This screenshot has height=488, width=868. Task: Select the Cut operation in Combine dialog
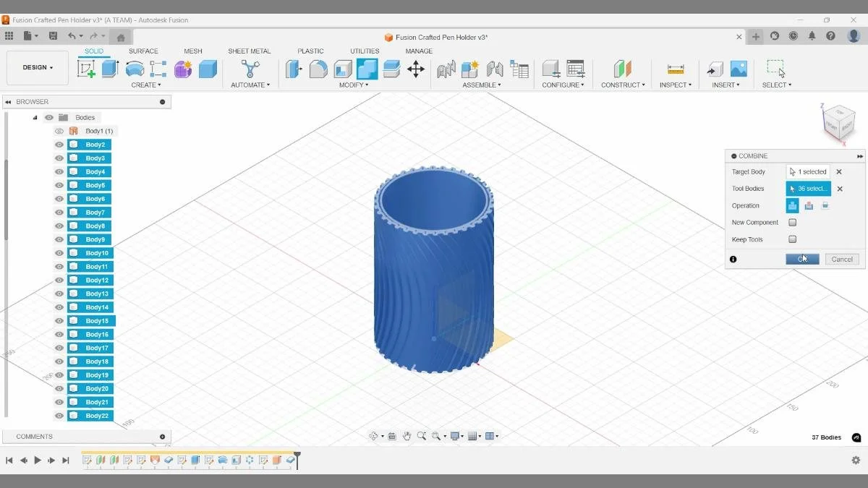[809, 205]
